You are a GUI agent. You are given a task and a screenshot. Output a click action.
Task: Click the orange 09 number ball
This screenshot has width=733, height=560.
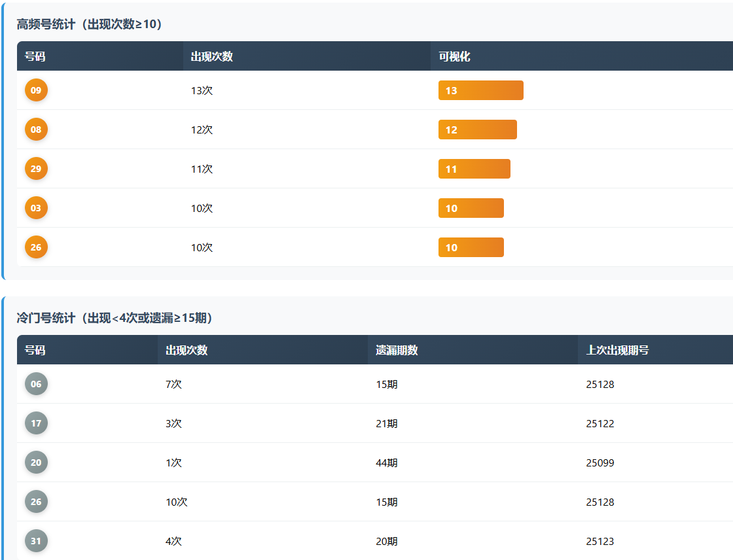coord(36,90)
